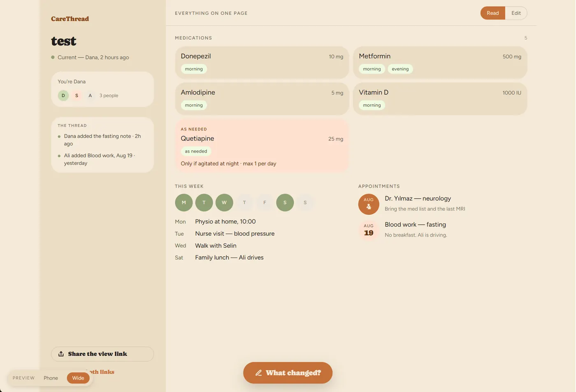Open the Vitamin D medication card
The width and height of the screenshot is (576, 392).
coord(440,99)
